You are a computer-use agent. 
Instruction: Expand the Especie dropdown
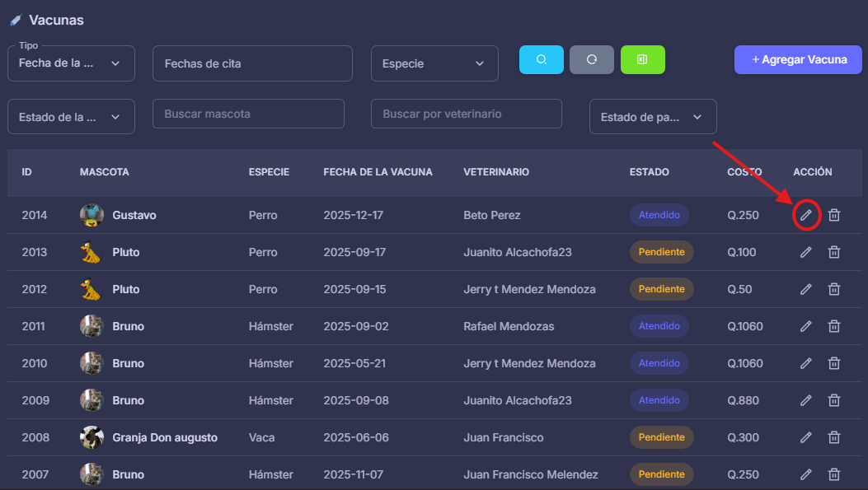point(434,63)
